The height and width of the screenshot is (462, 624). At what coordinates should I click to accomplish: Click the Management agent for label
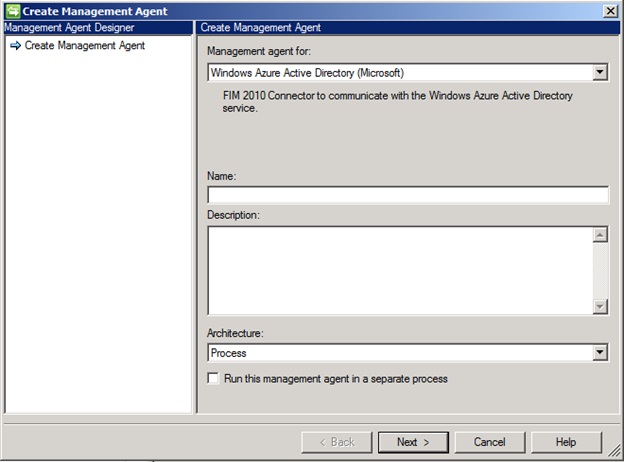[259, 51]
